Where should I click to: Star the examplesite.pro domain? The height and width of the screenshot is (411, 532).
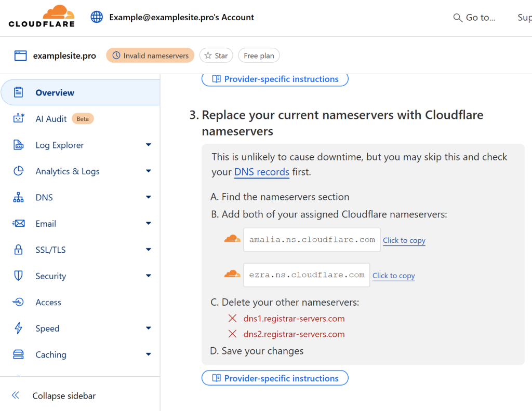216,56
